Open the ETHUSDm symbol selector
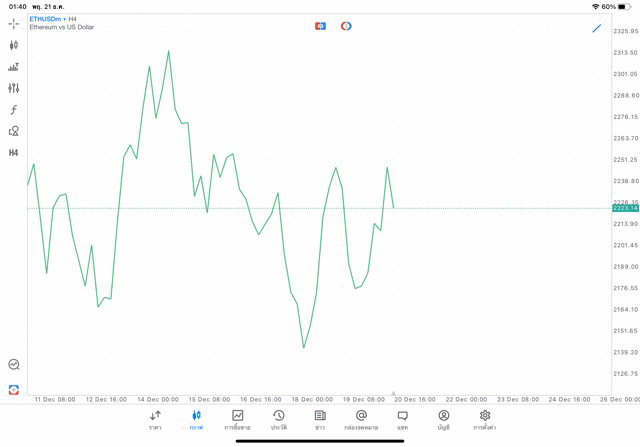 [x=46, y=18]
